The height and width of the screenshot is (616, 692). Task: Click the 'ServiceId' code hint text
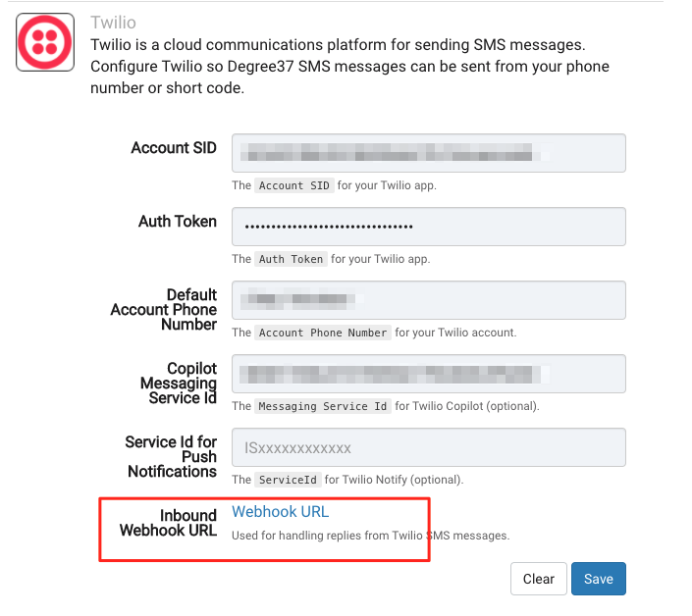click(288, 480)
